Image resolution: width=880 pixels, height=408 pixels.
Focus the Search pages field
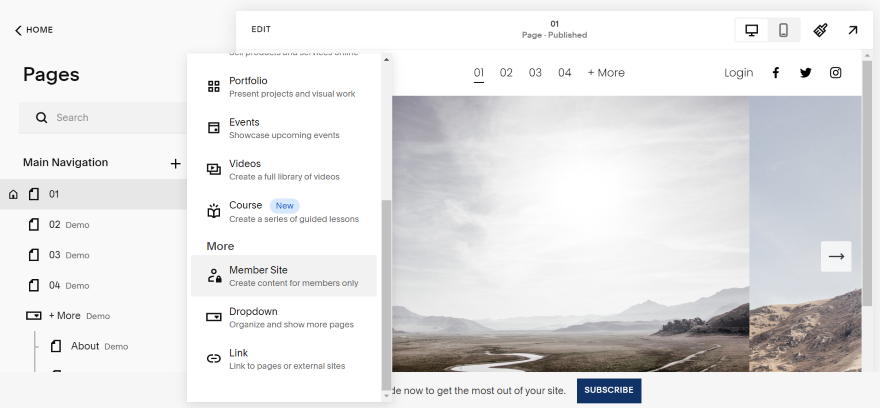tap(104, 117)
